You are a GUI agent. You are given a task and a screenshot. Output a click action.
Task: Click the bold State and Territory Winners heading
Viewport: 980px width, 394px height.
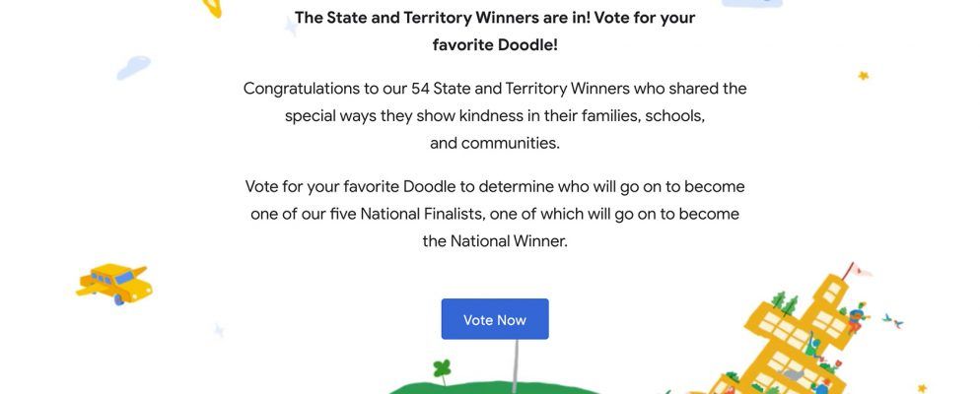(x=494, y=18)
